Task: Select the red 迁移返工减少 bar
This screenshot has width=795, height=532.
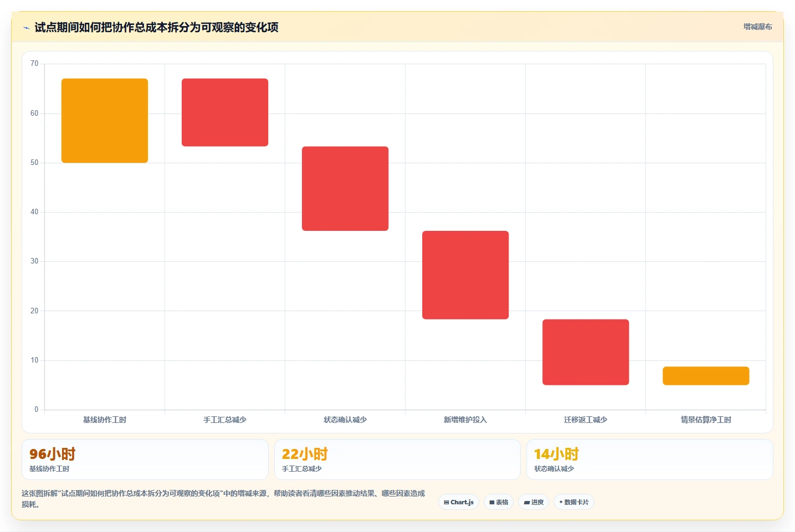Action: (x=586, y=352)
